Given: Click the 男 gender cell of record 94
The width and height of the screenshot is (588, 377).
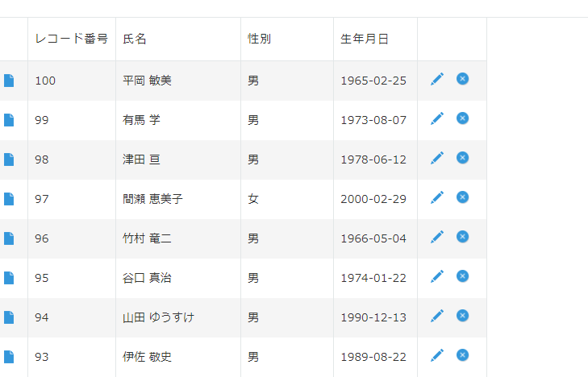Looking at the screenshot, I should pyautogui.click(x=287, y=318).
